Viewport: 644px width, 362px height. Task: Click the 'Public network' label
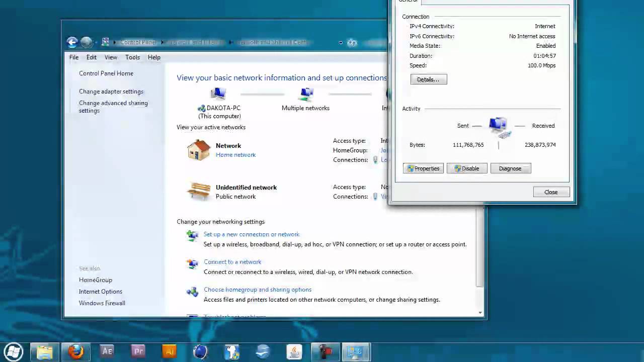tap(235, 197)
